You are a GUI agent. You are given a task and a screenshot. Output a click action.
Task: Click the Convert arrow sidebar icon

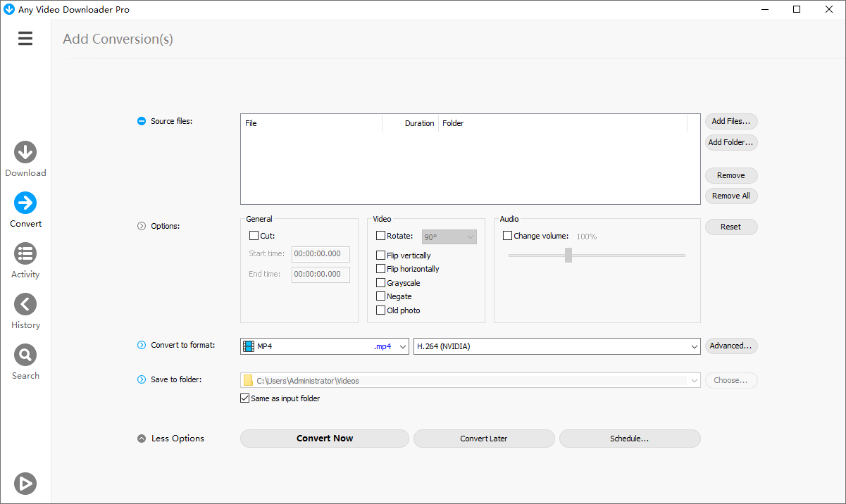tap(25, 203)
